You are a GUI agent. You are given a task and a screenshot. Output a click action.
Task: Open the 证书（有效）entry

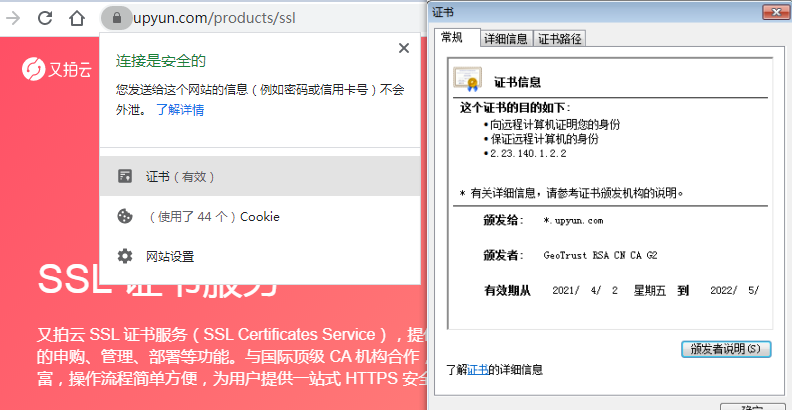click(x=260, y=176)
